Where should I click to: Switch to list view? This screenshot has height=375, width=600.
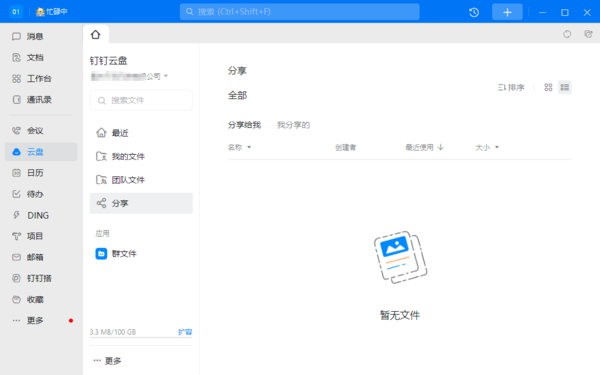pos(565,87)
